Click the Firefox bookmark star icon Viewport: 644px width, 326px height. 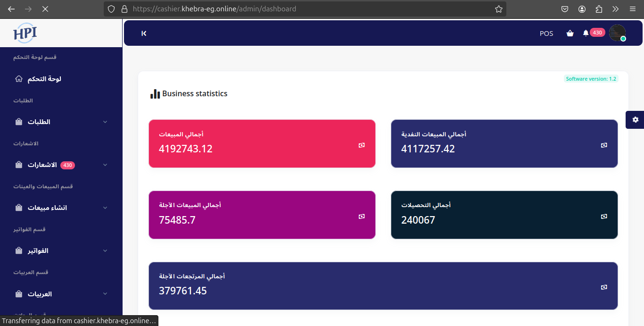tap(498, 9)
